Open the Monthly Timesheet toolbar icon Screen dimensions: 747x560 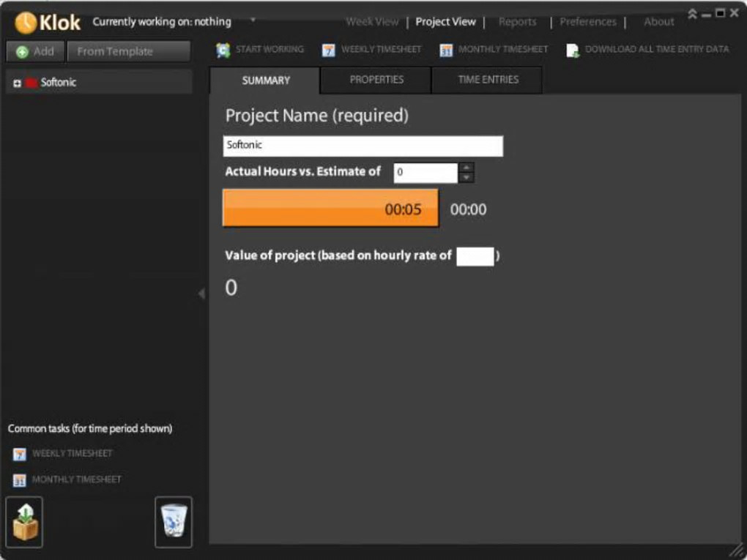tap(446, 51)
